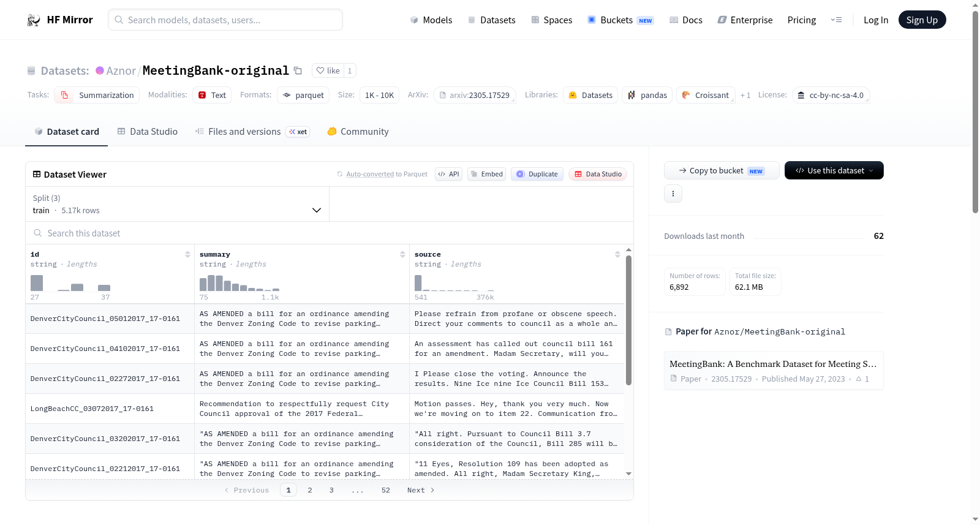Screen dimensions: 980x525
Task: Show the +1 more libraries
Action: [x=745, y=95]
